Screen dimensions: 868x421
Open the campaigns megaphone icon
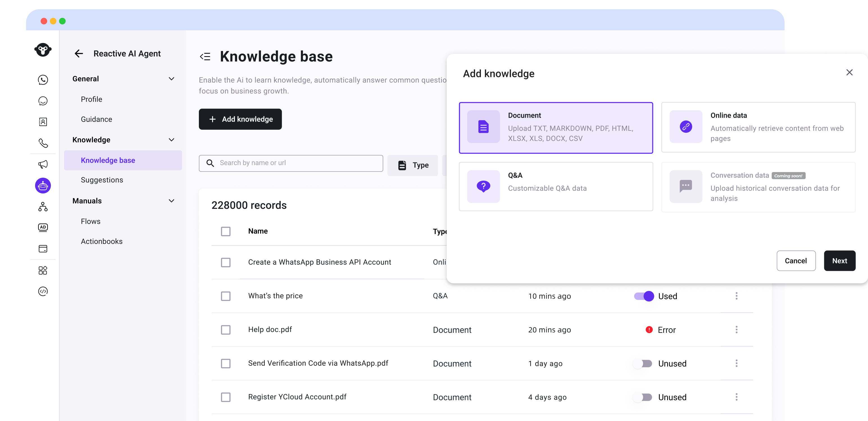(43, 164)
